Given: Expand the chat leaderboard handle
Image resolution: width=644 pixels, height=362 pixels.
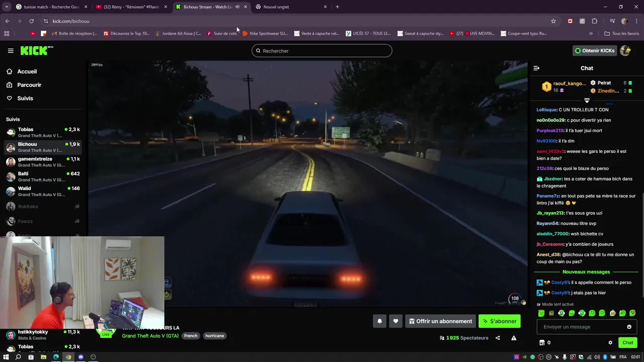Looking at the screenshot, I should click(587, 101).
